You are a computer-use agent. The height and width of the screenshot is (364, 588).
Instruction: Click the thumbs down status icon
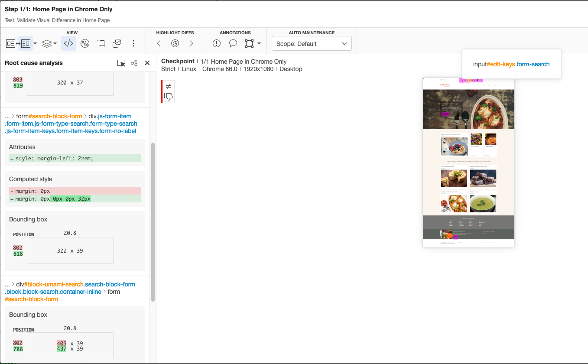[169, 97]
